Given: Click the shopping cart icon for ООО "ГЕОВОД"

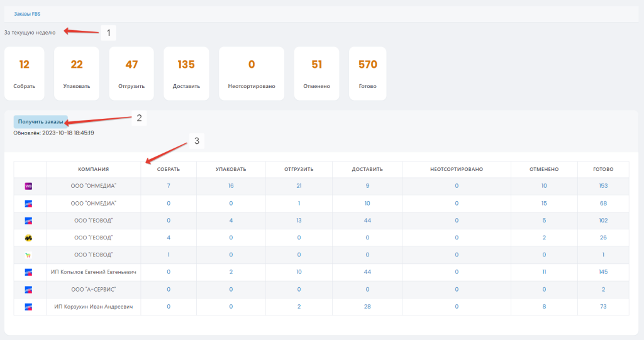Looking at the screenshot, I should point(28,255).
